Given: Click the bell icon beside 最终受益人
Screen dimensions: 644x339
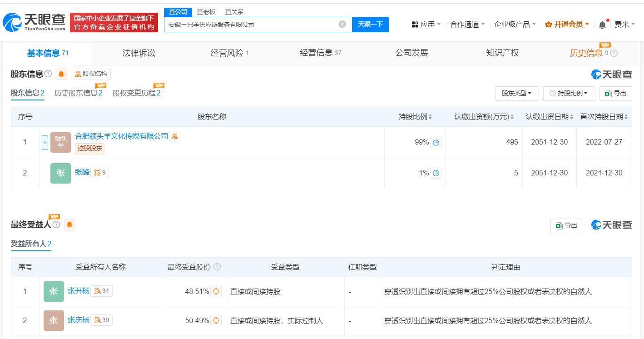Looking at the screenshot, I should click(x=69, y=224).
